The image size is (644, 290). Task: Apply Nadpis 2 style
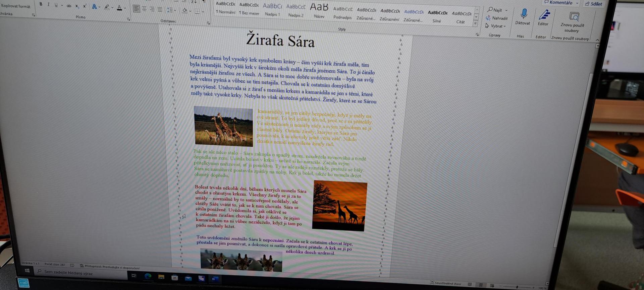point(296,11)
